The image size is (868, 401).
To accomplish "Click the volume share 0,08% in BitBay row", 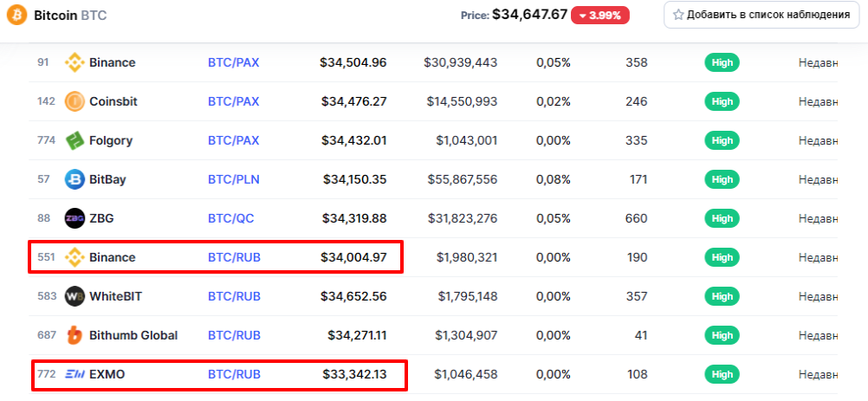I will tap(553, 179).
